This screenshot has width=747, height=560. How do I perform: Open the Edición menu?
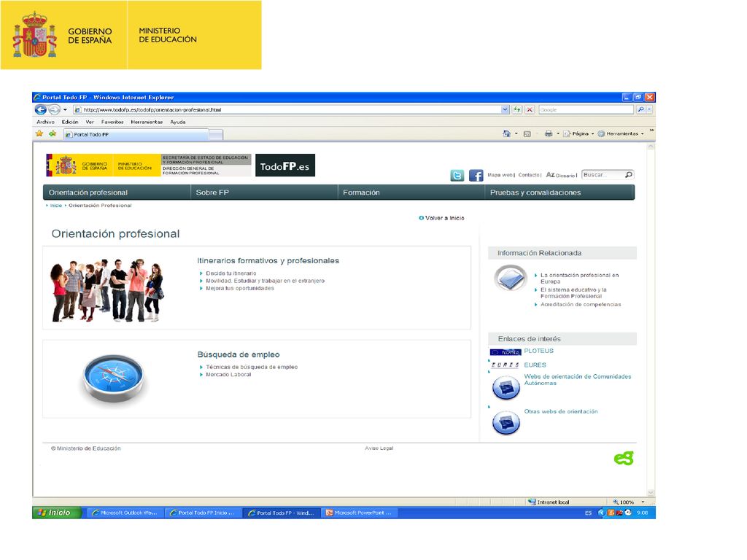pos(70,122)
